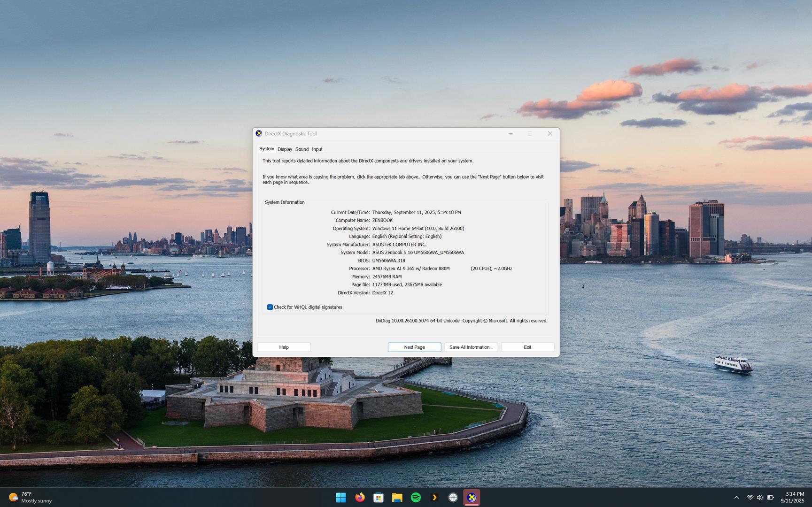812x507 pixels.
Task: Click the Operating System value Windows 11 Home
Action: [x=418, y=229]
